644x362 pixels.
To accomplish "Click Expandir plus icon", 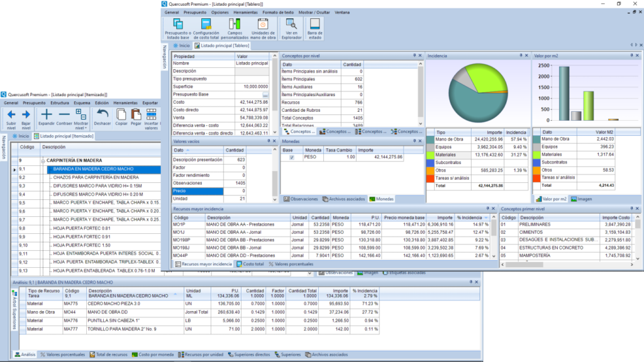I will point(47,114).
